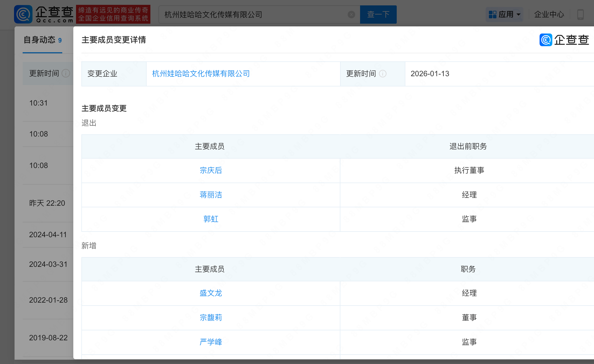Click the 应用 grid icon

pyautogui.click(x=492, y=15)
